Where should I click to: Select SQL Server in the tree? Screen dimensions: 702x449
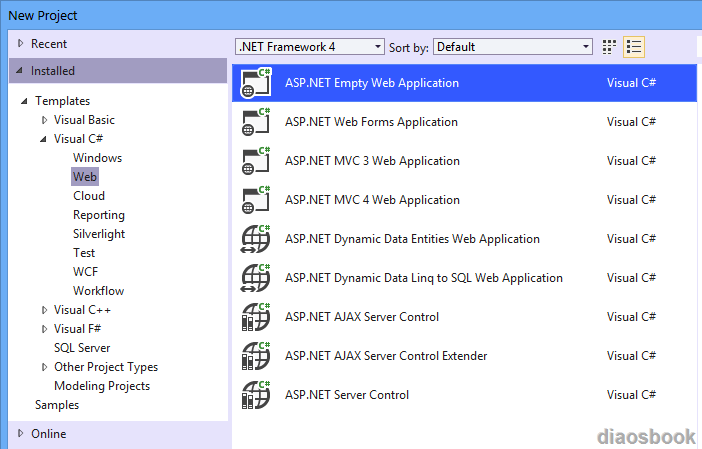click(82, 348)
